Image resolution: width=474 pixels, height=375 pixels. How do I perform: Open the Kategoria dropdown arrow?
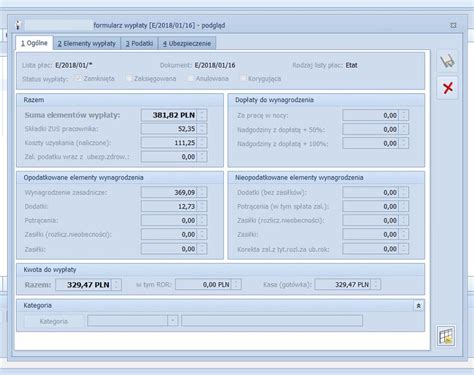tap(172, 321)
